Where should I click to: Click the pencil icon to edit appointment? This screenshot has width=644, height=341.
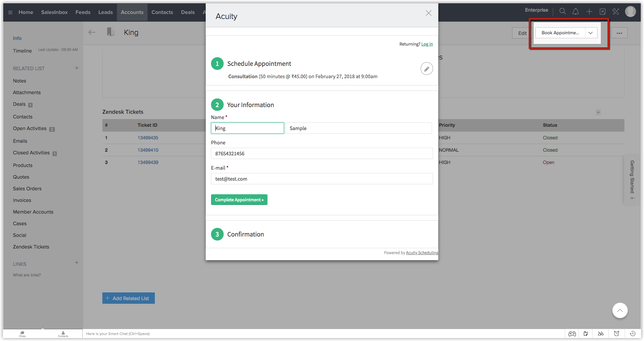426,69
